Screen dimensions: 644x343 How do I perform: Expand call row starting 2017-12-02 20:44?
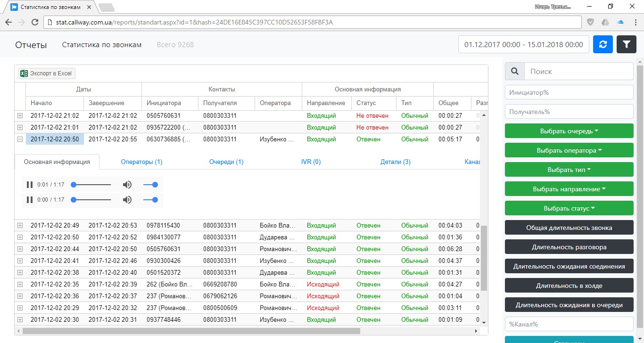20,249
